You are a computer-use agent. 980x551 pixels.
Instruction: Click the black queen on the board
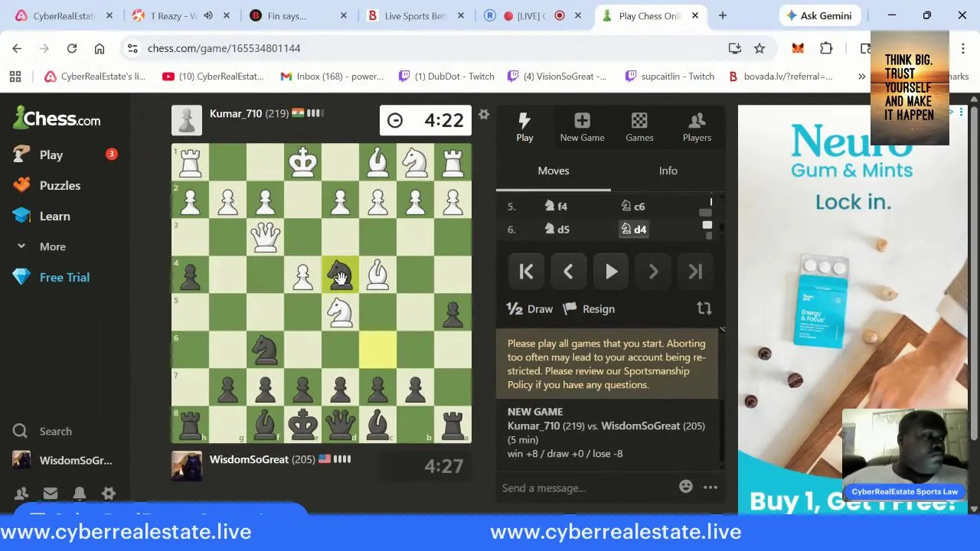tap(340, 424)
